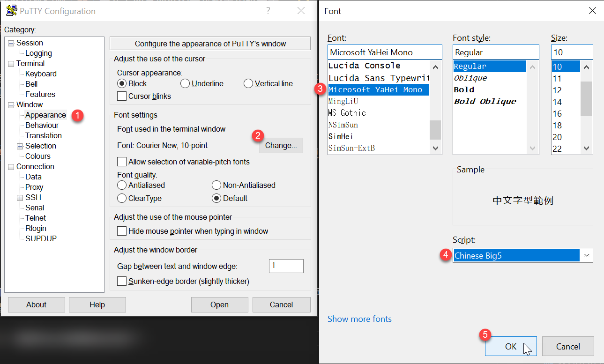The image size is (604, 364).
Task: Select Appearance in the Category tree
Action: [x=45, y=115]
